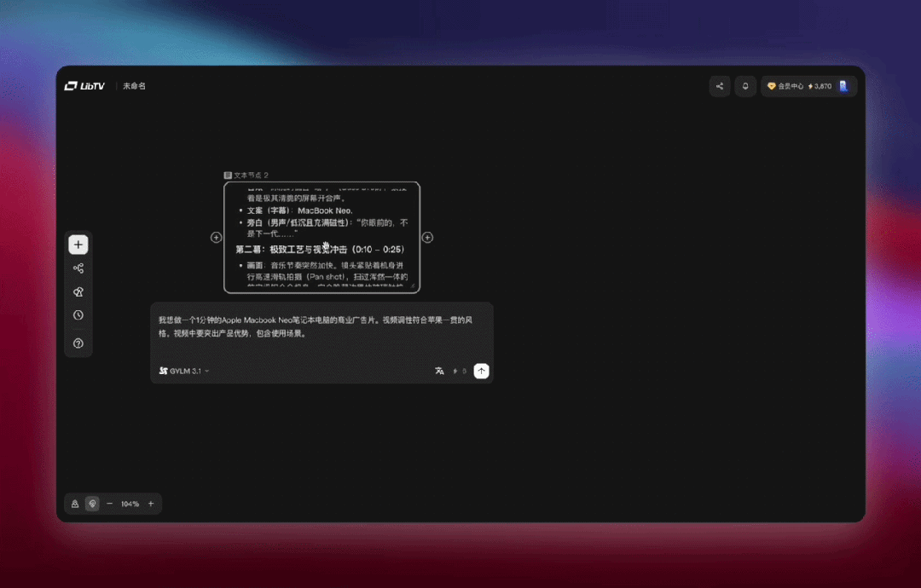The image size is (921, 588).
Task: Click the user avatar in top right
Action: (843, 86)
